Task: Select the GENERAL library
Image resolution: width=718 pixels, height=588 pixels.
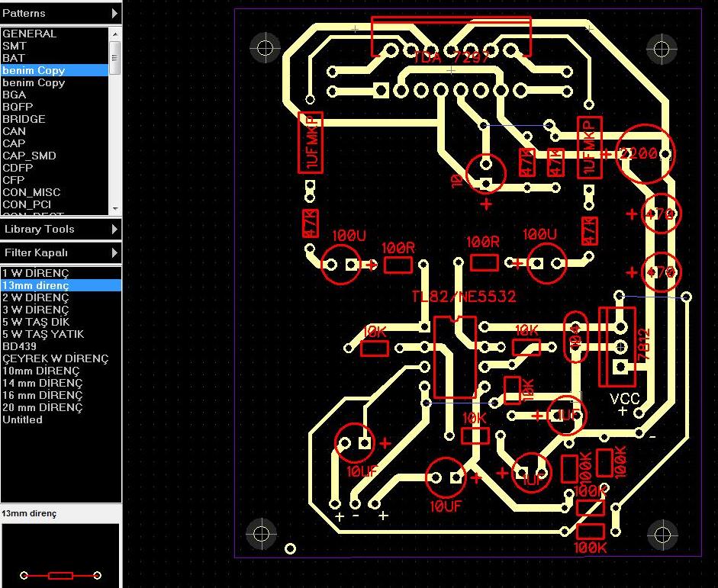Action: 30,34
